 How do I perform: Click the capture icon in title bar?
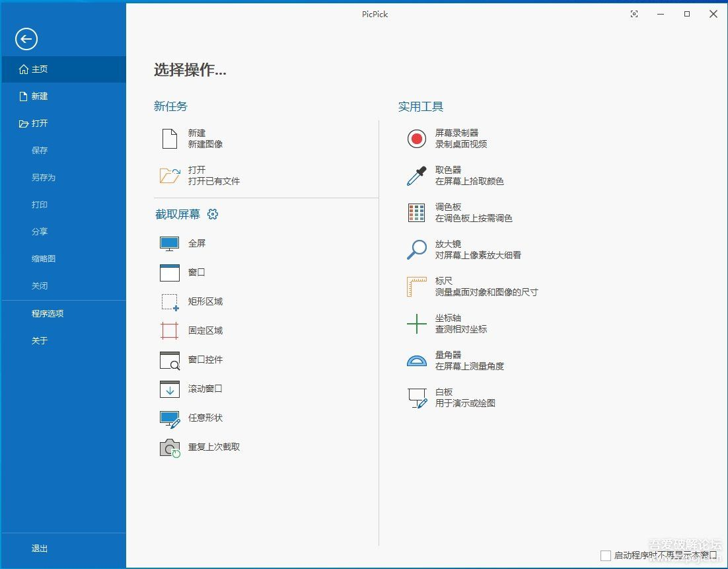click(x=634, y=14)
